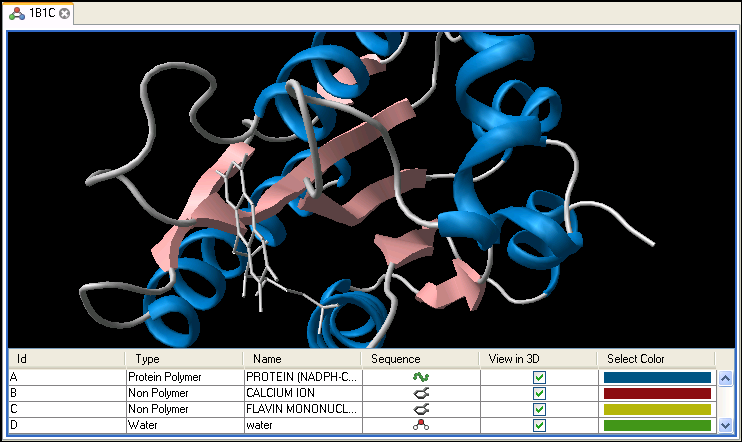Select the 'PROTEIN (NADPH-C...' name cell
The width and height of the screenshot is (742, 442).
pos(303,377)
